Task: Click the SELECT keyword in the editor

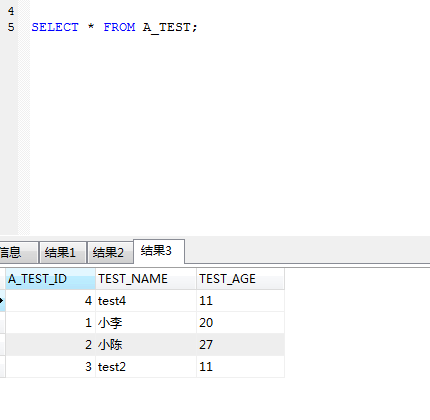Action: coord(55,27)
